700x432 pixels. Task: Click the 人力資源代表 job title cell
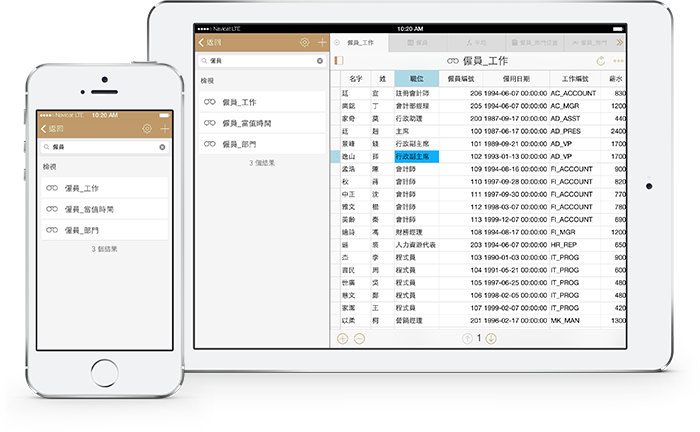[416, 245]
